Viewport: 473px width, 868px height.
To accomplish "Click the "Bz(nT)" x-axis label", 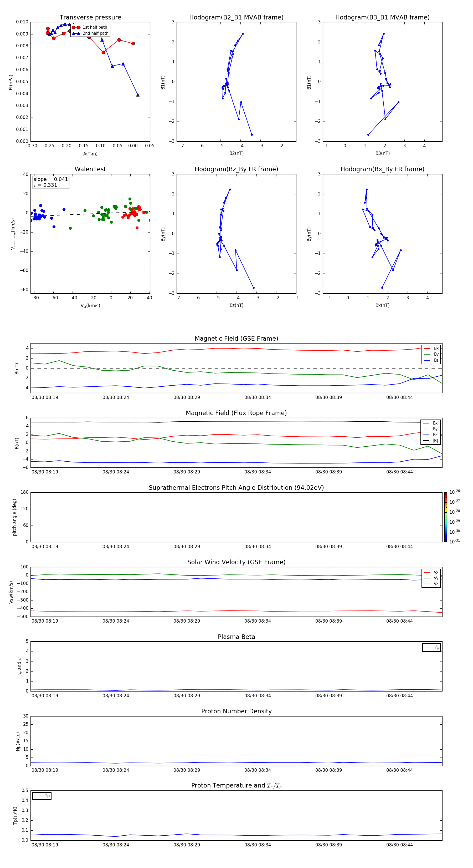I will coord(236,305).
